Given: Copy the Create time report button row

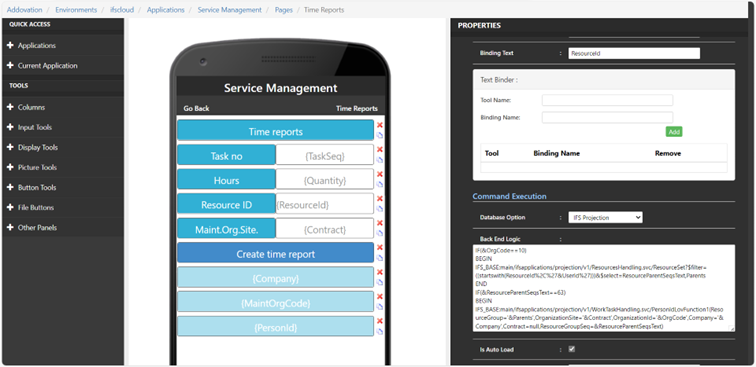Looking at the screenshot, I should pos(379,258).
